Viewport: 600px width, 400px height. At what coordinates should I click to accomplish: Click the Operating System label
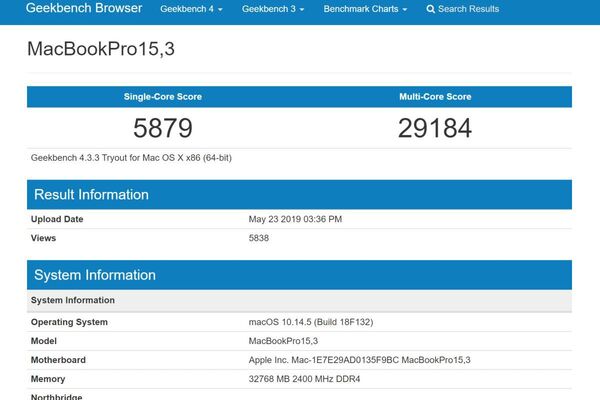pos(69,322)
